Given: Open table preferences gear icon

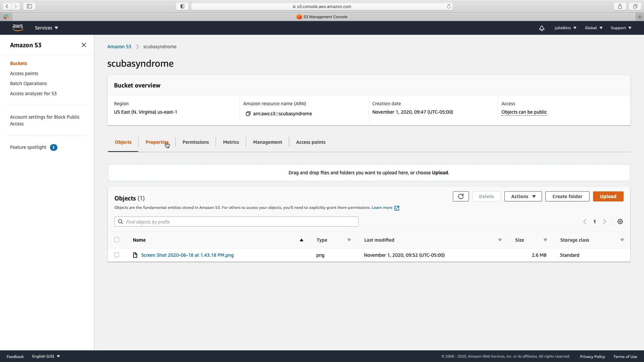Looking at the screenshot, I should (x=620, y=222).
